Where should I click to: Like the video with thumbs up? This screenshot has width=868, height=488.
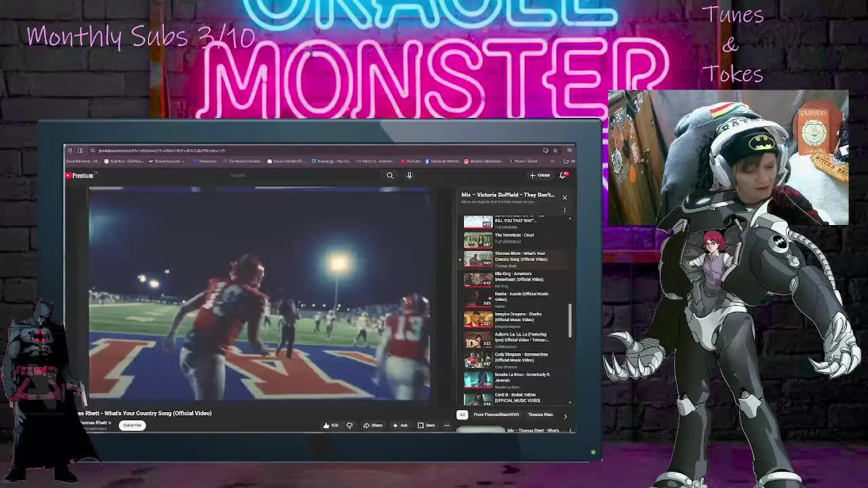point(331,426)
